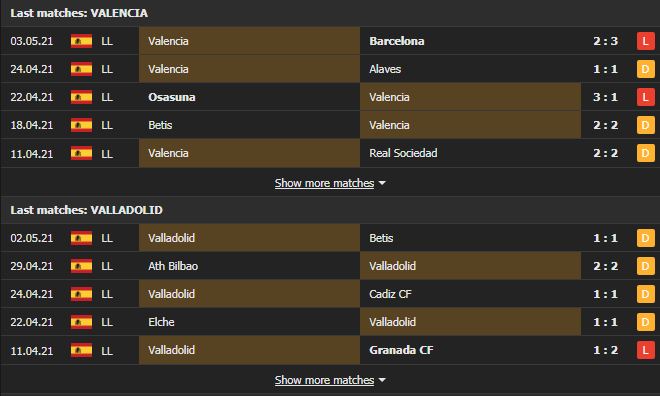The image size is (660, 396).
Task: Click the red L badge for Valencia vs Barcelona
Action: pyautogui.click(x=645, y=41)
